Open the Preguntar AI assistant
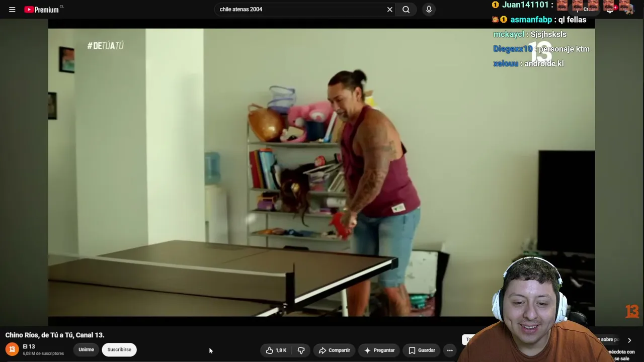This screenshot has width=644, height=362. pyautogui.click(x=379, y=350)
